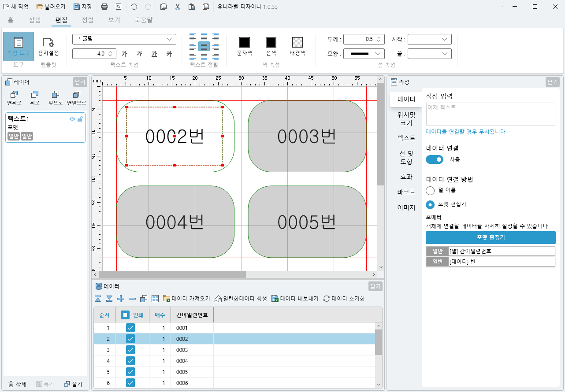565x392 pixels.
Task: Hide 텍스트1 layer with eye icon
Action: coord(72,119)
